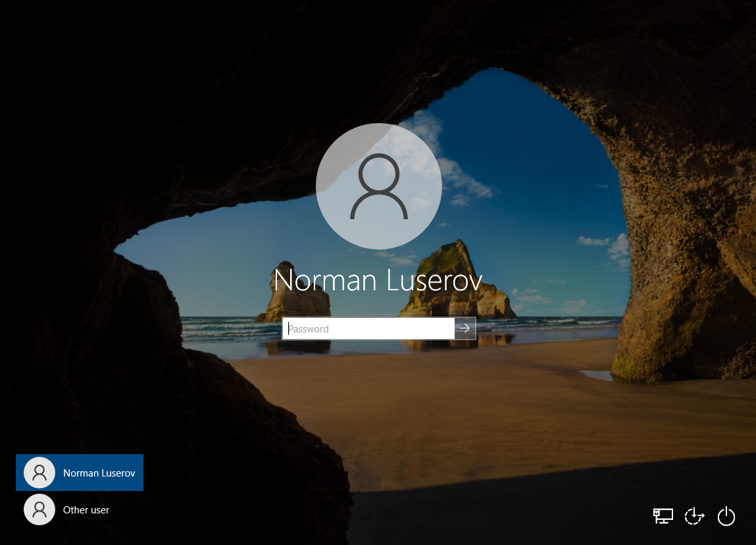Switch to the Other user login option
The height and width of the screenshot is (545, 756).
click(x=66, y=509)
